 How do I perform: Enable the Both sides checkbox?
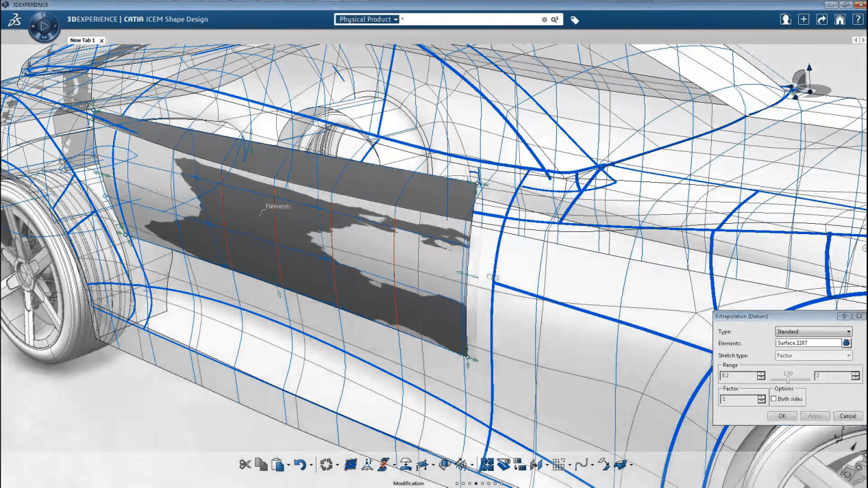tap(774, 399)
